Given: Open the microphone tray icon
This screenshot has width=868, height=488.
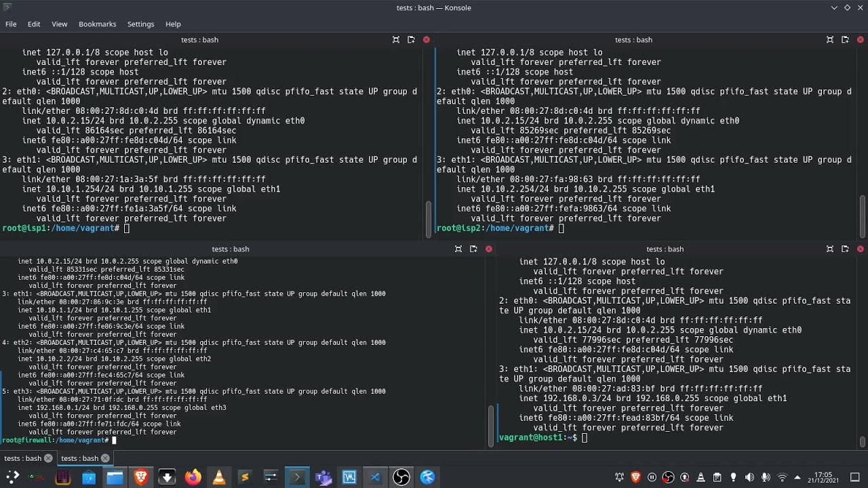Looking at the screenshot, I should pyautogui.click(x=766, y=477).
